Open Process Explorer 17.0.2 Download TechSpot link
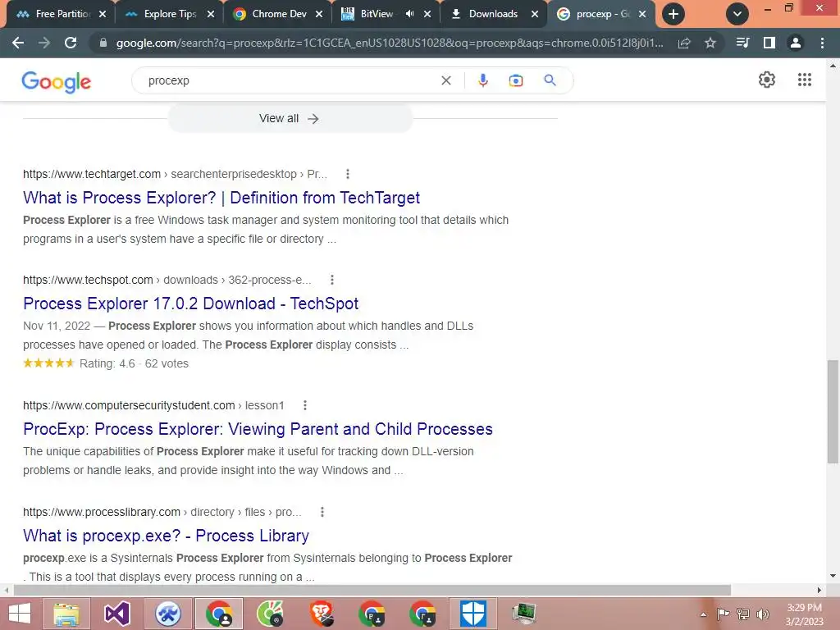Image resolution: width=840 pixels, height=630 pixels. pyautogui.click(x=190, y=304)
